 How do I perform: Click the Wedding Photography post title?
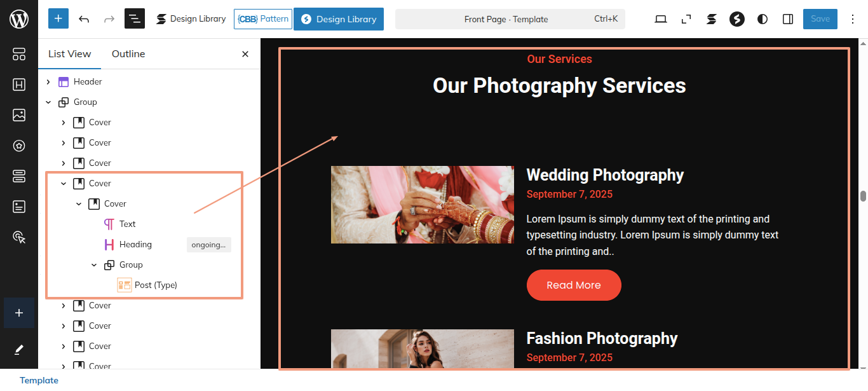coord(605,175)
